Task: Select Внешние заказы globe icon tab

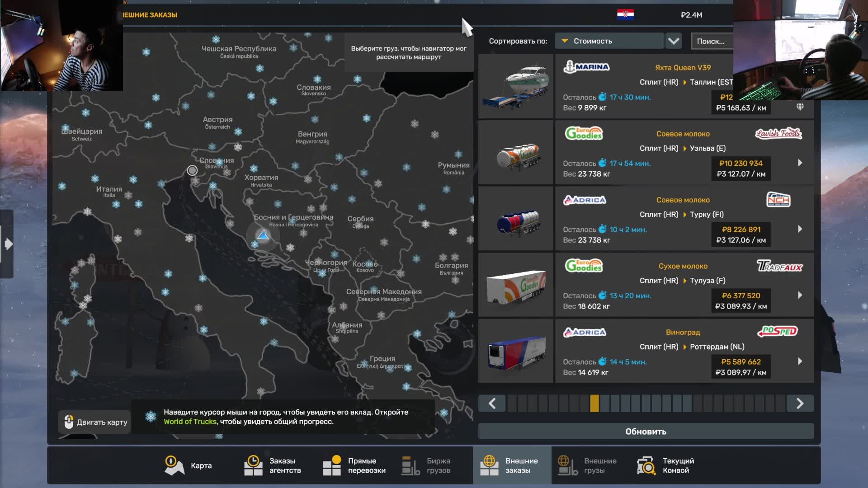Action: (x=489, y=465)
